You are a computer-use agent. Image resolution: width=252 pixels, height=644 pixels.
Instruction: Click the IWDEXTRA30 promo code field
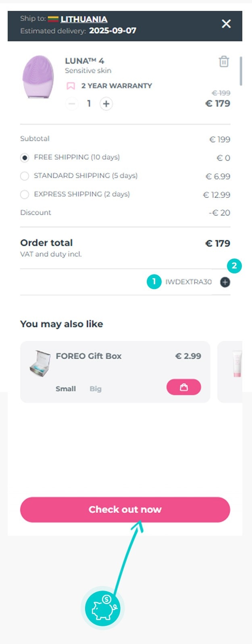click(x=188, y=282)
